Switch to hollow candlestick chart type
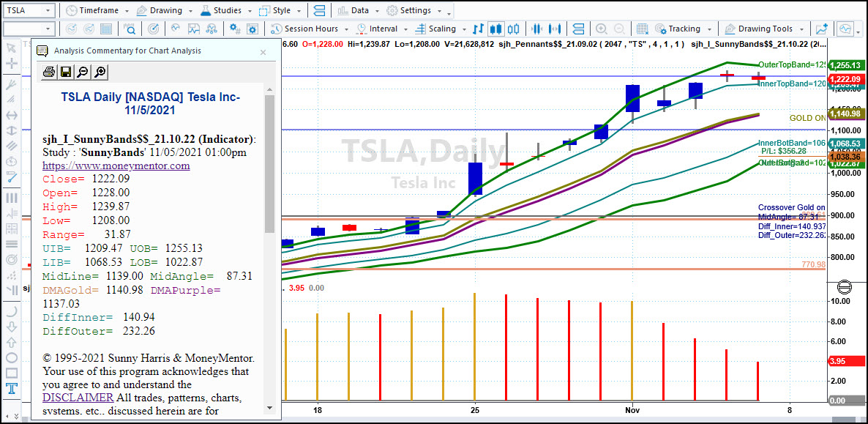Viewport: 868px width, 424px height. pos(514,29)
